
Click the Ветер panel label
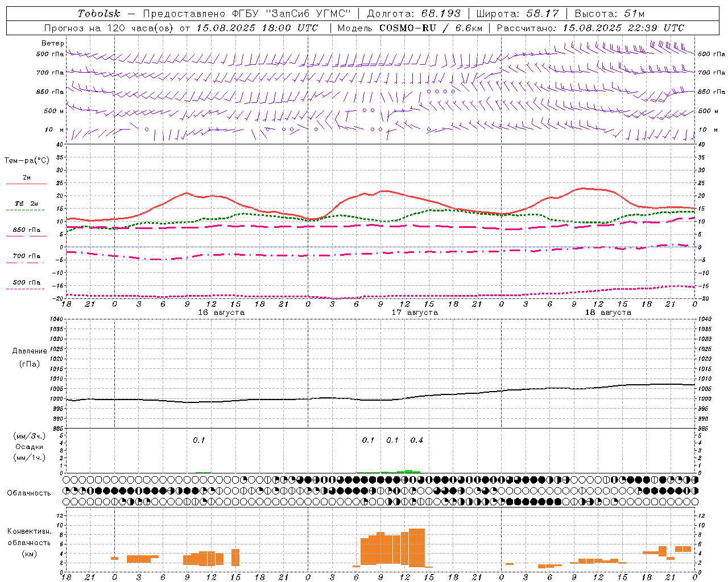[53, 43]
